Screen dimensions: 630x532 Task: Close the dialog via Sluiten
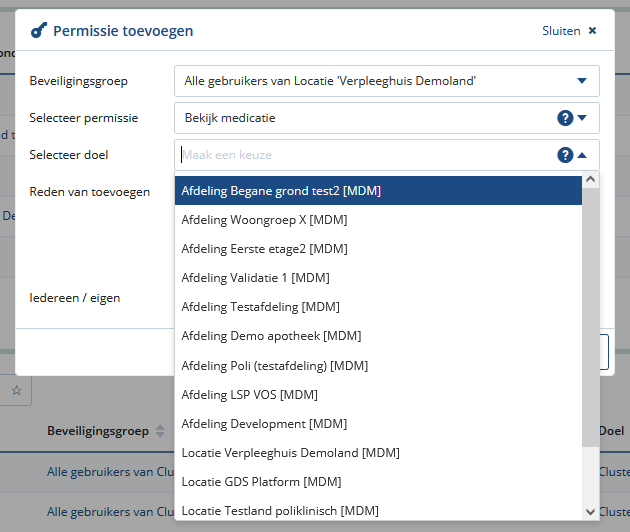click(x=569, y=31)
